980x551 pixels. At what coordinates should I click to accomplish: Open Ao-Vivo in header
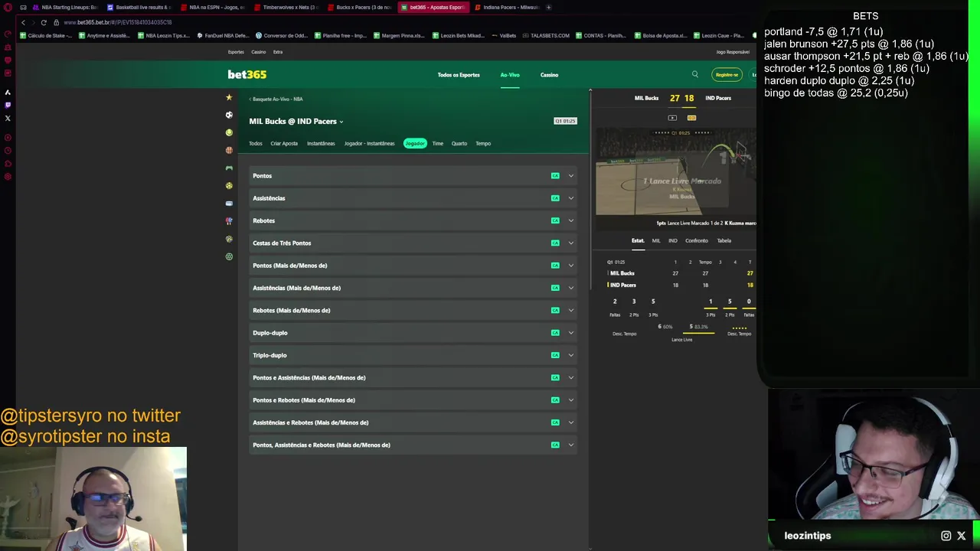point(510,75)
